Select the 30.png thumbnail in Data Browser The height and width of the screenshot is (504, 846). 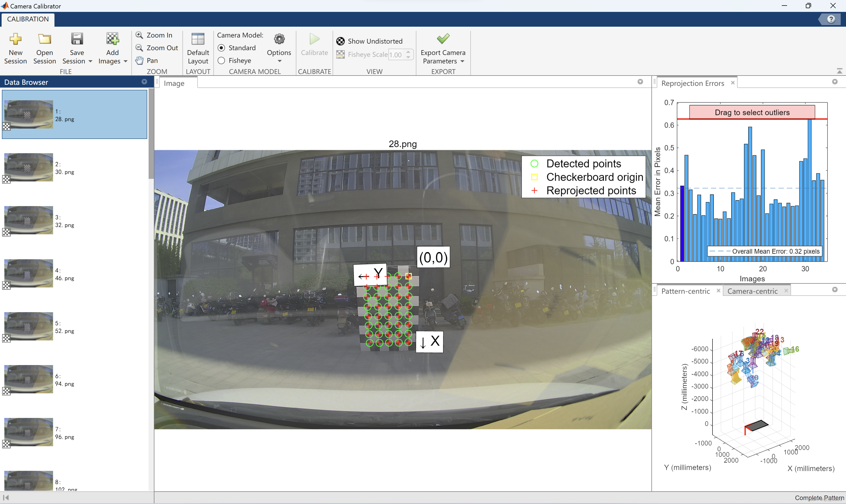click(x=29, y=167)
